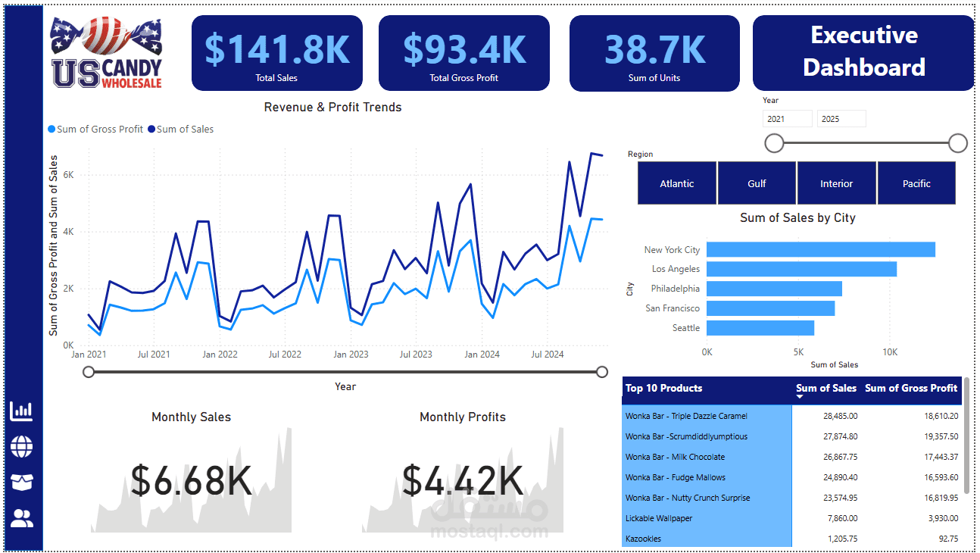The width and height of the screenshot is (980, 553).
Task: Click left handle of trend chart zoom slider
Action: coord(89,371)
